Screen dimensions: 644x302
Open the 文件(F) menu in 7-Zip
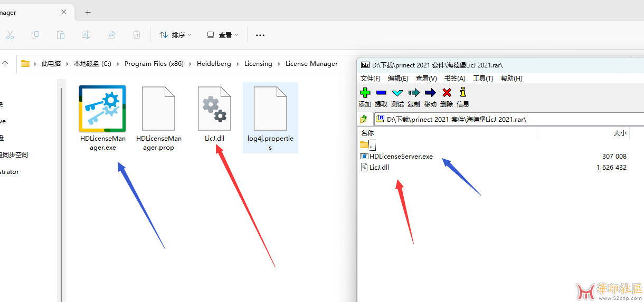point(371,78)
